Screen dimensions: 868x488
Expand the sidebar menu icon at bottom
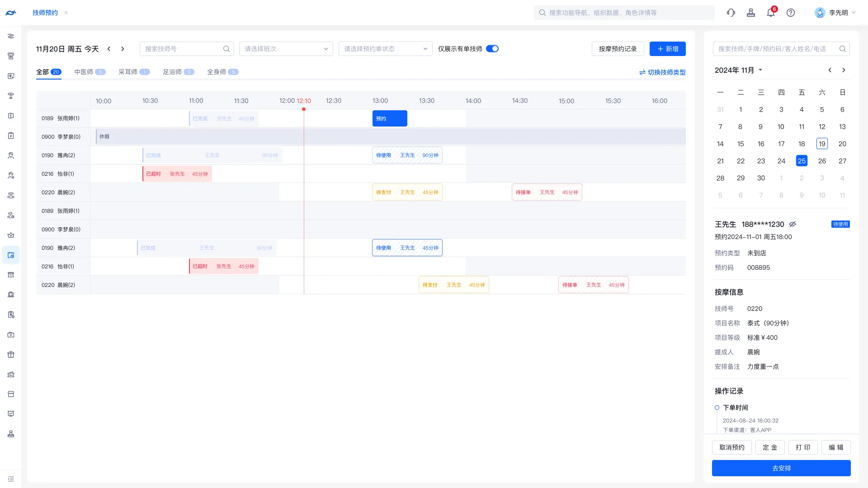click(x=11, y=479)
